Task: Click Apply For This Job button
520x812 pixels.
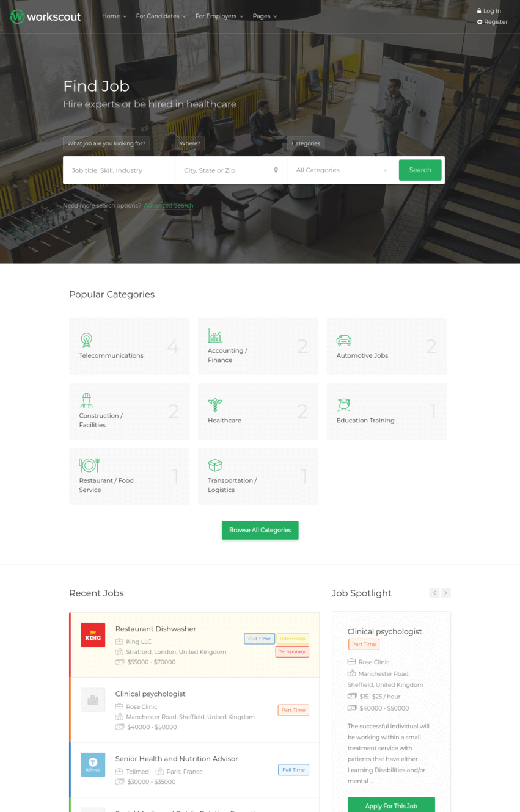Action: coord(391,805)
